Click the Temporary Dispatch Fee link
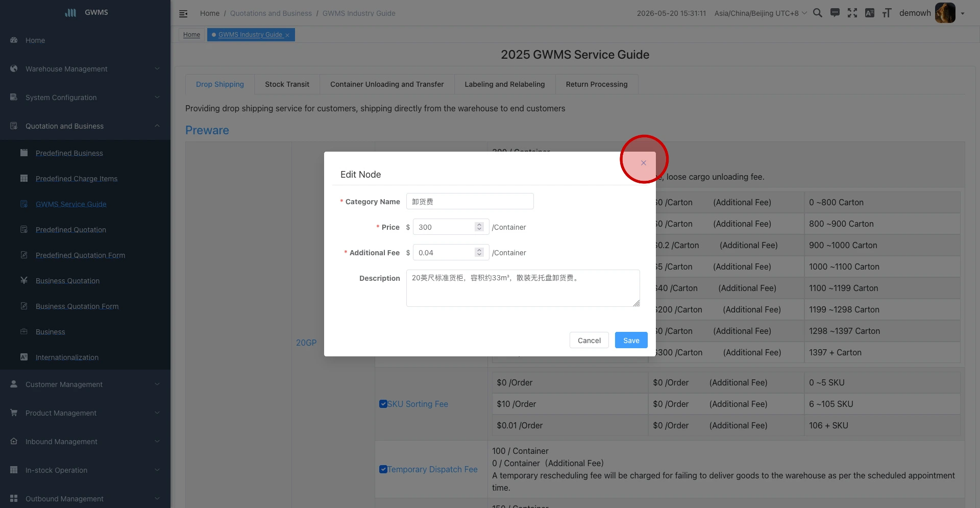The height and width of the screenshot is (508, 980). point(432,469)
